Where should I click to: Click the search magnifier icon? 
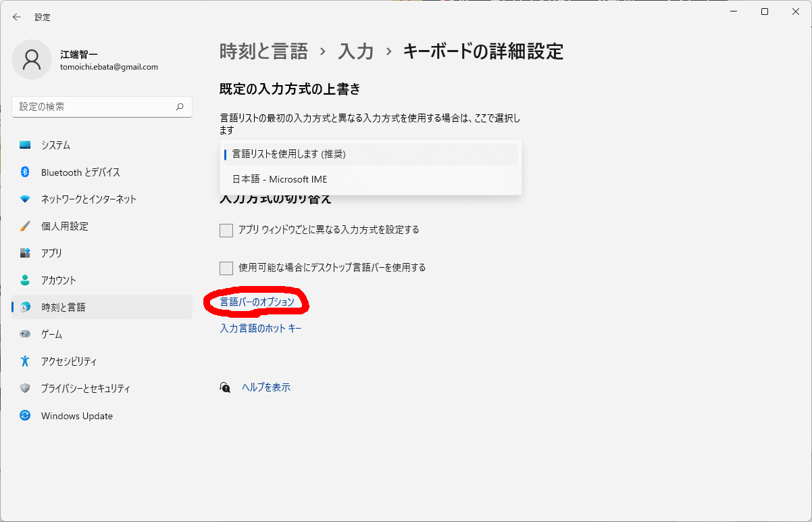pos(180,107)
